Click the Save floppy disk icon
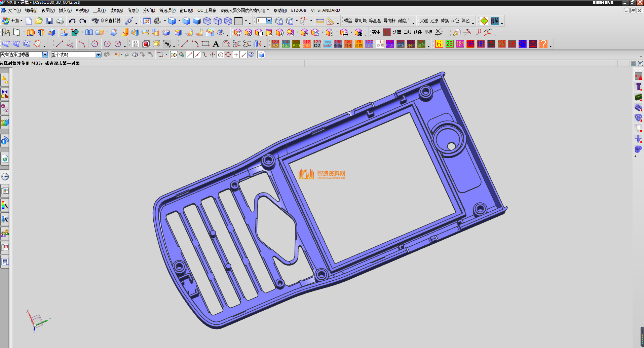Image resolution: width=644 pixels, height=348 pixels. [49, 21]
